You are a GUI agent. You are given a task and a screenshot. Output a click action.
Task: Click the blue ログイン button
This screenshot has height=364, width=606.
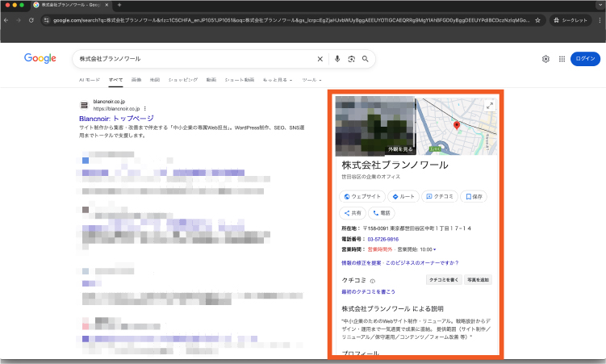click(584, 59)
